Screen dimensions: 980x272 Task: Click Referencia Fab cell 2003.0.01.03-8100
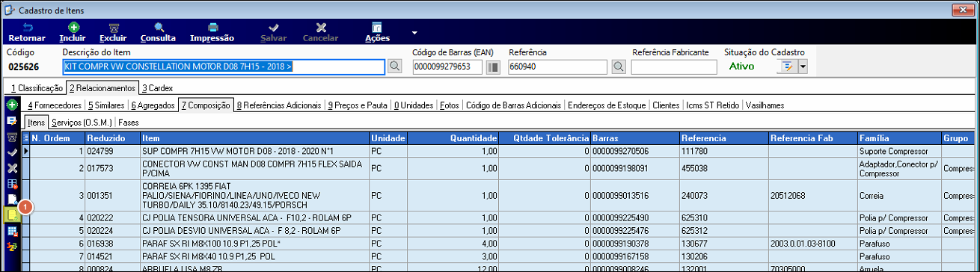tap(813, 243)
